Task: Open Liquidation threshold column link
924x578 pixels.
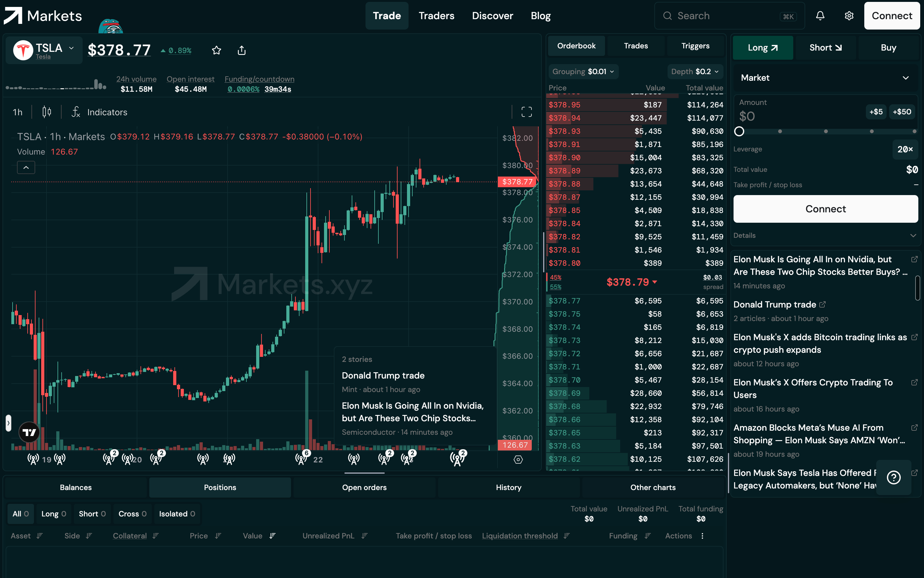Action: click(x=520, y=536)
